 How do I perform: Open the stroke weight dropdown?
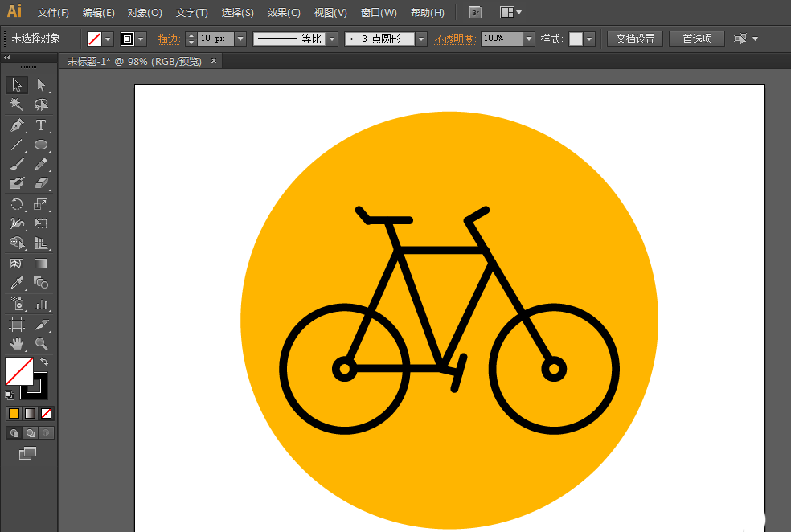click(240, 39)
